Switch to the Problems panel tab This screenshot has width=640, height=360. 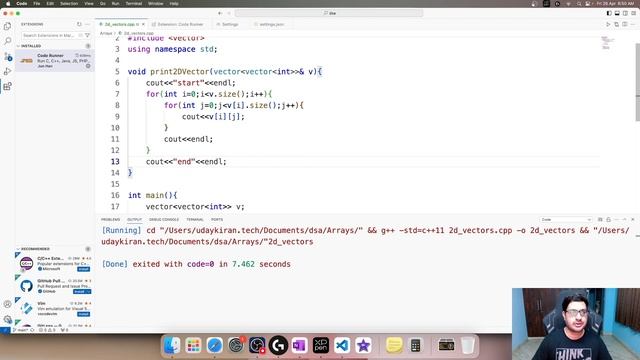tap(110, 220)
